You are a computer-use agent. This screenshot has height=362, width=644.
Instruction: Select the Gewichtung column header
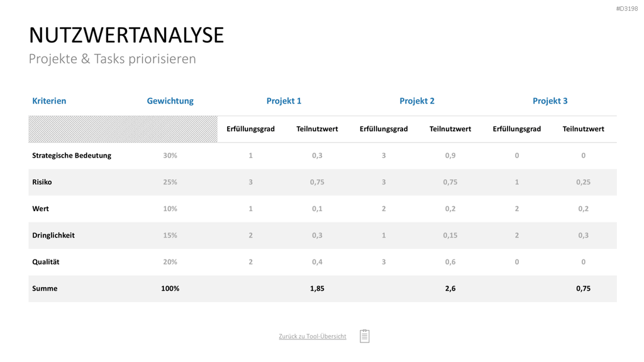tap(170, 101)
